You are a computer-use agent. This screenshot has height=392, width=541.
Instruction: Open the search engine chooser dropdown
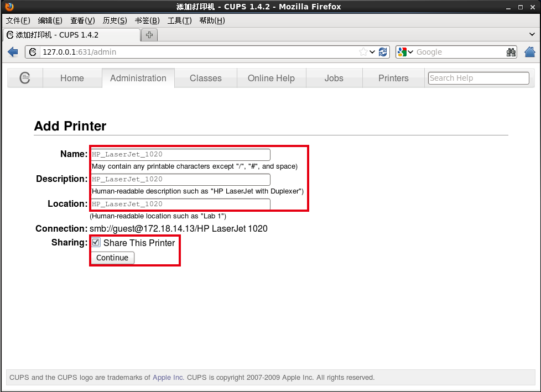coord(410,52)
